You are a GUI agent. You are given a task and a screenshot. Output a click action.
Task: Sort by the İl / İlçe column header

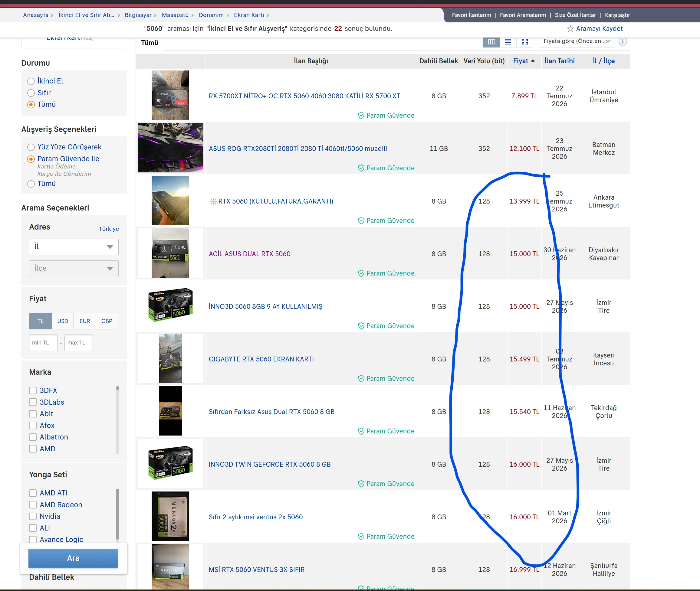[x=604, y=60]
